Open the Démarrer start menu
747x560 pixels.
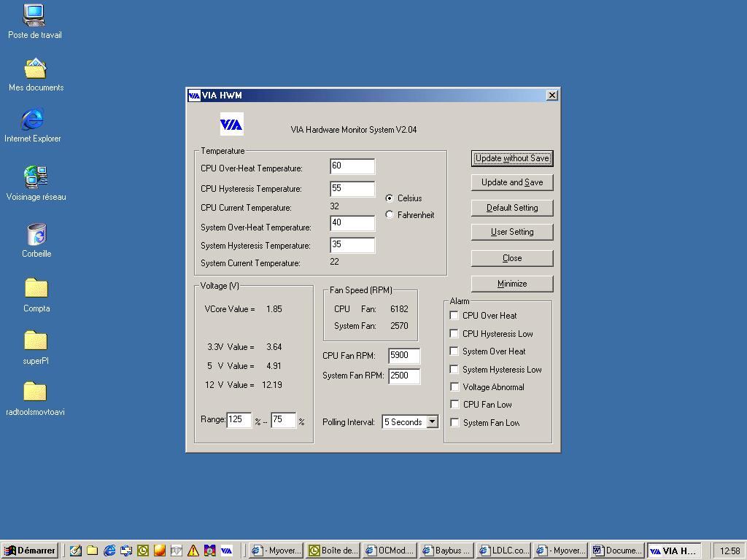[x=30, y=551]
